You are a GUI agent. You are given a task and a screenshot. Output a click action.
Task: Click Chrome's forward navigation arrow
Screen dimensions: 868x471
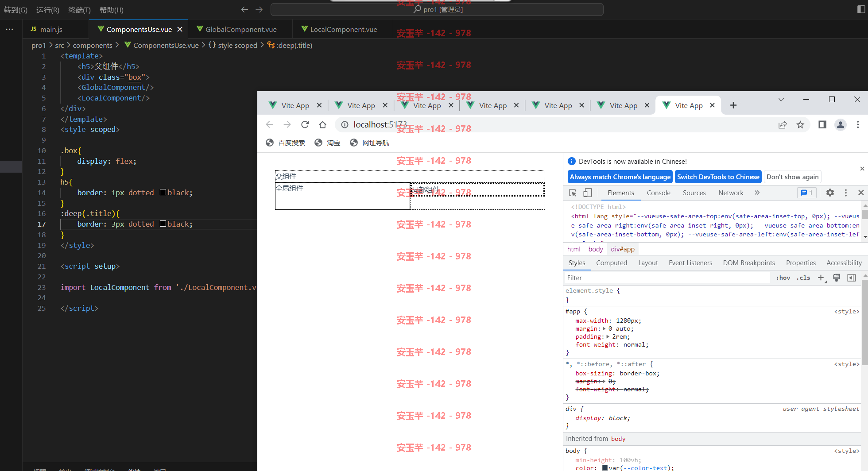(x=287, y=125)
